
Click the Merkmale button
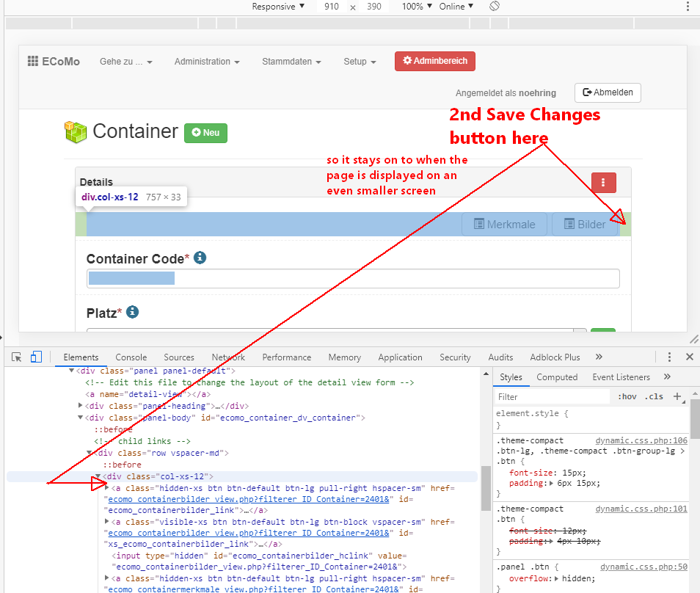[x=504, y=224]
